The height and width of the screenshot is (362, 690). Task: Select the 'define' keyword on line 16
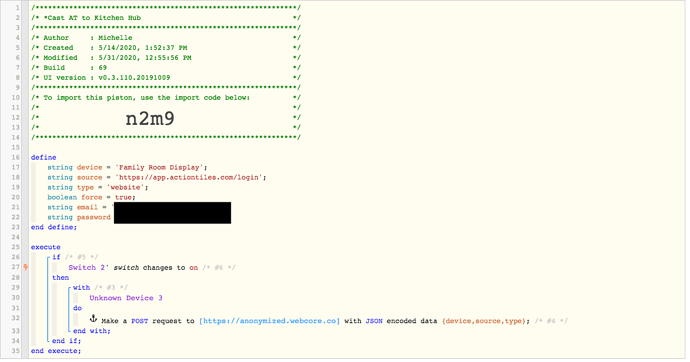coord(44,157)
